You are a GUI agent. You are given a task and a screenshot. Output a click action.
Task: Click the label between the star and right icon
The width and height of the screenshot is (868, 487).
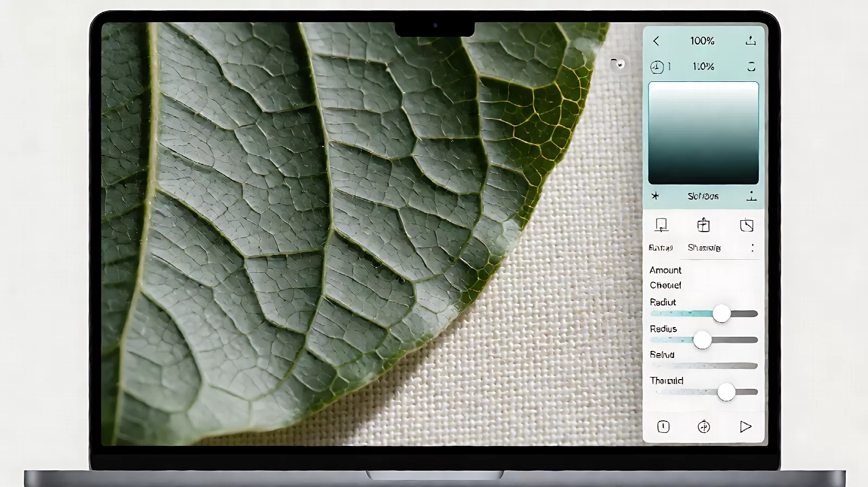[703, 196]
